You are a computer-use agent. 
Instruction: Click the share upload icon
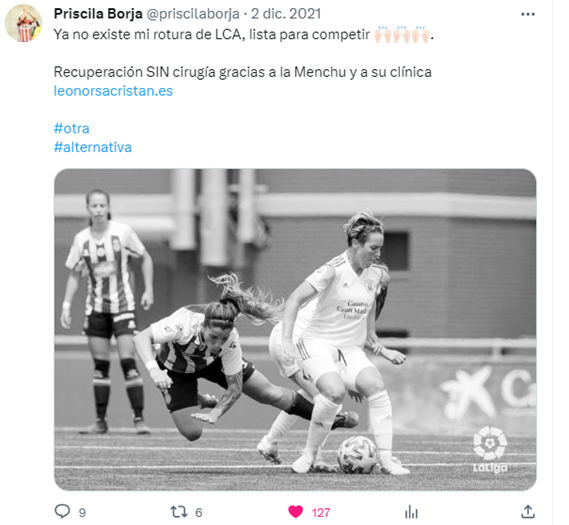(528, 512)
